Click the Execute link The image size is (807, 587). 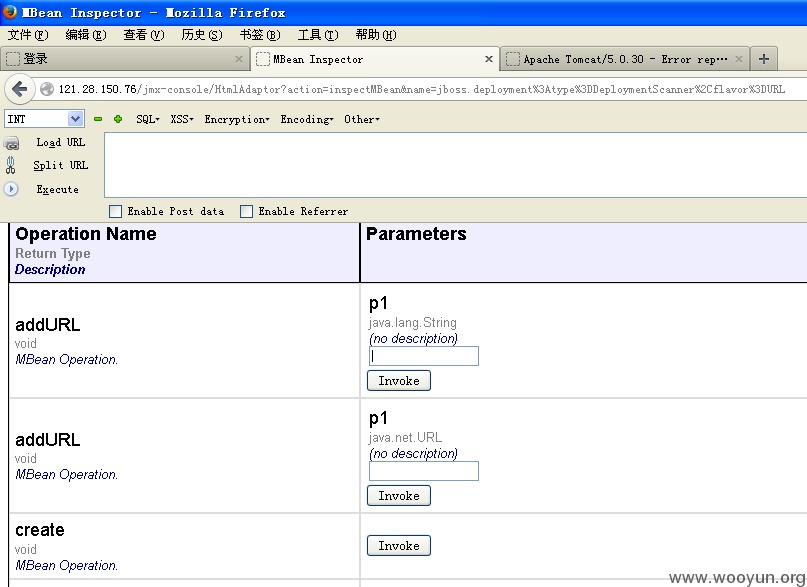pyautogui.click(x=57, y=189)
